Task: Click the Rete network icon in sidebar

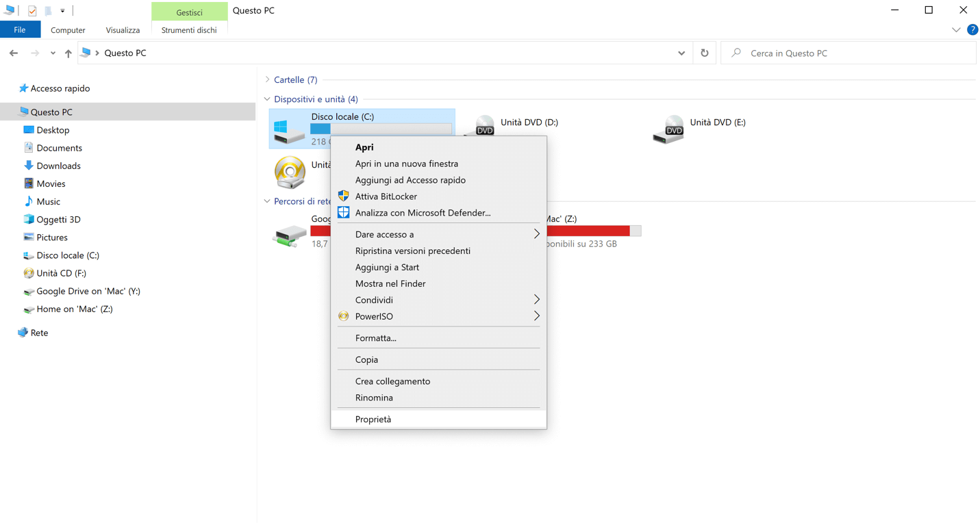Action: click(23, 333)
